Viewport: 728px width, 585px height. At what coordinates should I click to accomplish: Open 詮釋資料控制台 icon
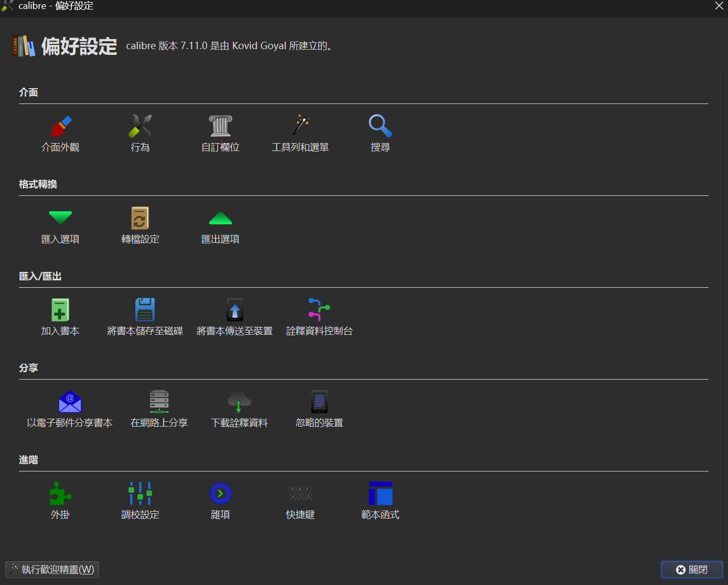(x=319, y=309)
